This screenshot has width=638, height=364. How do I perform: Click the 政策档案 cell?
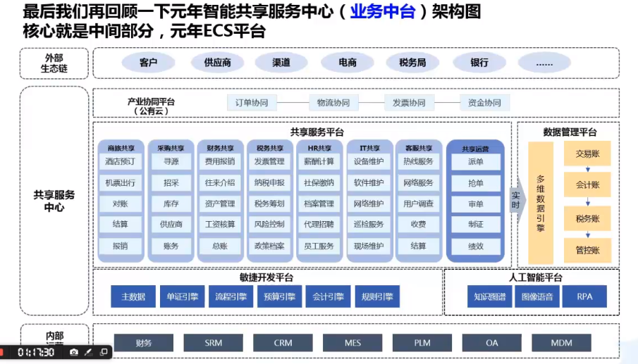coord(269,246)
